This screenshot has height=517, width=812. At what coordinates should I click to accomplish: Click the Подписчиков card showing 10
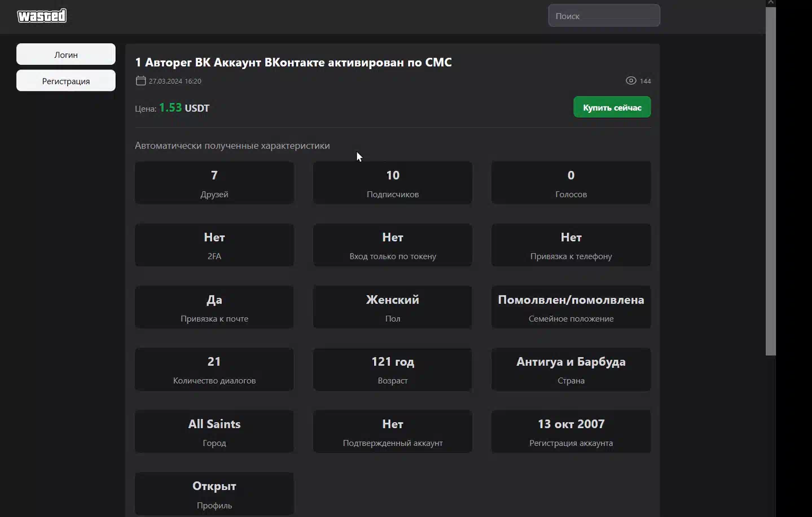pos(393,183)
